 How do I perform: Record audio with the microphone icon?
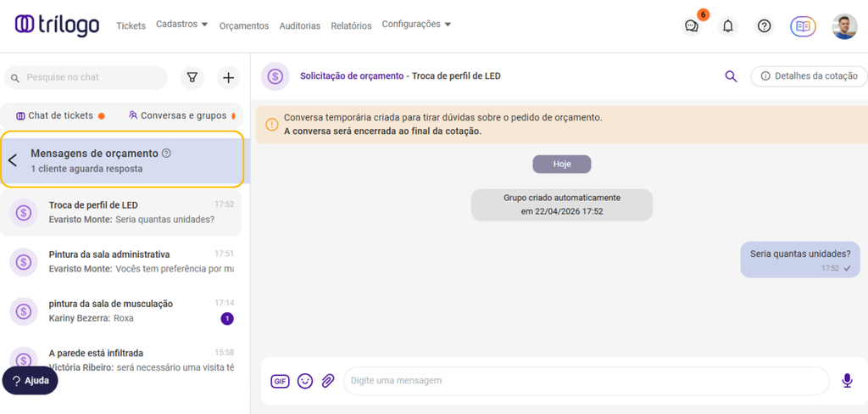click(x=847, y=381)
